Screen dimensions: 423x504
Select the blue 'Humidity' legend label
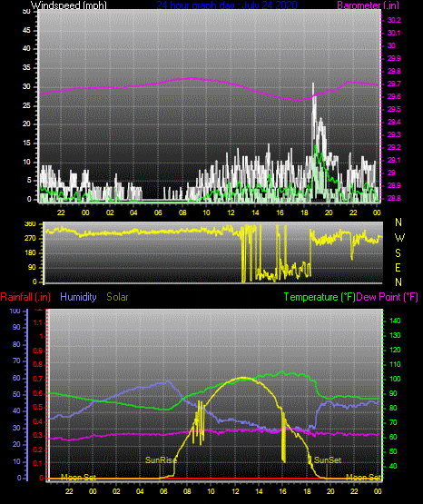coord(78,297)
